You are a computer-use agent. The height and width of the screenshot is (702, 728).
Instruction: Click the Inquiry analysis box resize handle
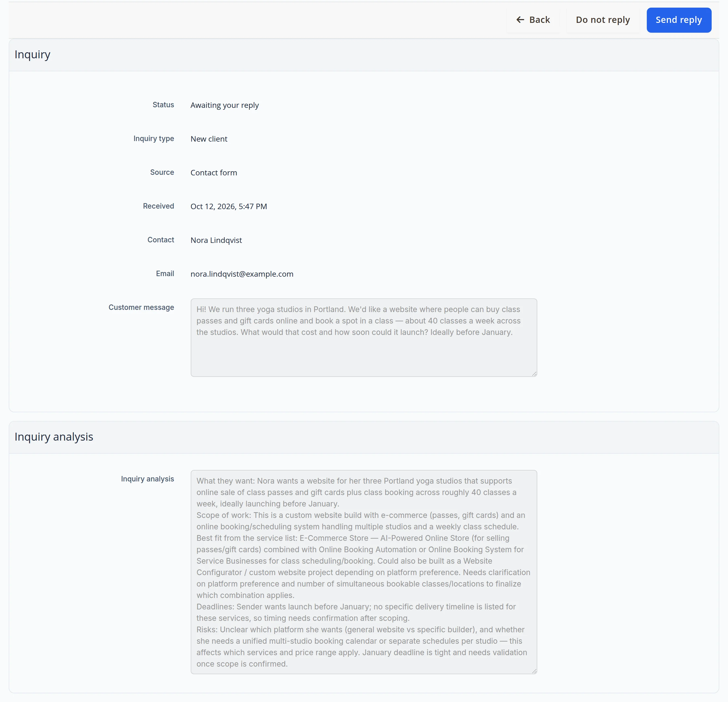coord(534,671)
